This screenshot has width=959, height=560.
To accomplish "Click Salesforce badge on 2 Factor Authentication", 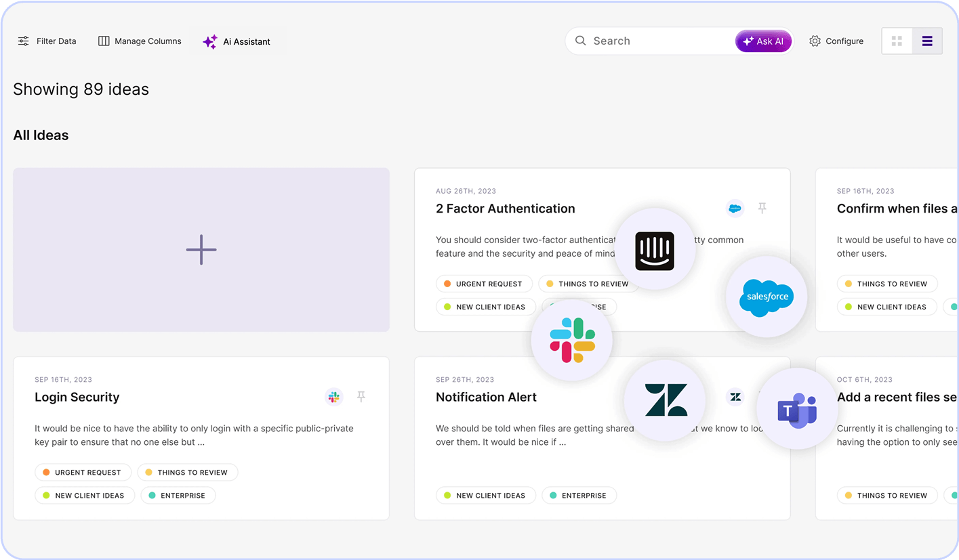I will point(735,209).
